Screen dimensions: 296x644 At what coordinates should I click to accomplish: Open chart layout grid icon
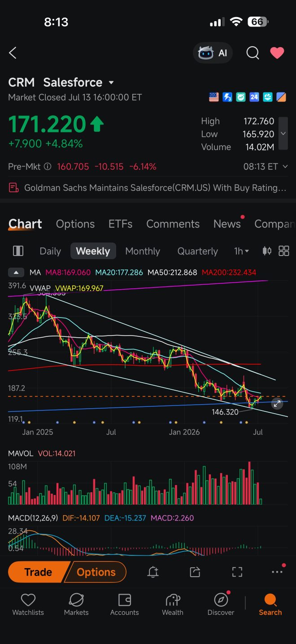click(284, 251)
